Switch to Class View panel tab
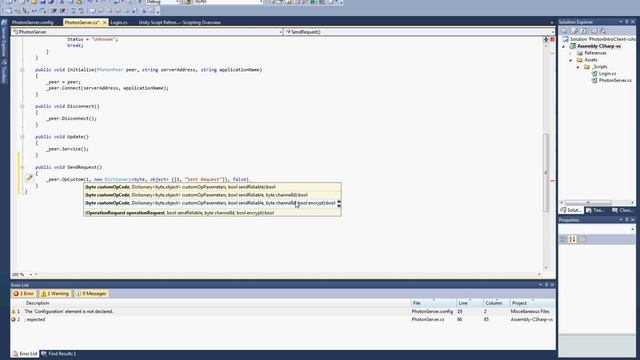The height and width of the screenshot is (360, 640). click(623, 210)
